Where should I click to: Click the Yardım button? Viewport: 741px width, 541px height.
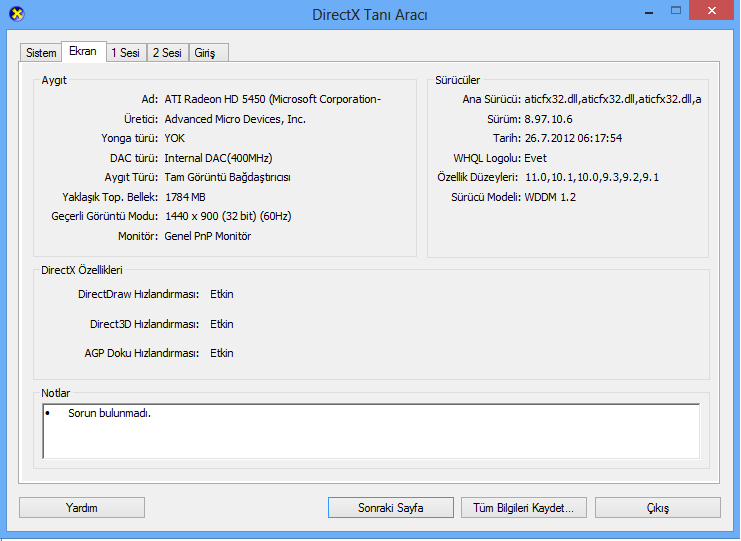pyautogui.click(x=82, y=507)
